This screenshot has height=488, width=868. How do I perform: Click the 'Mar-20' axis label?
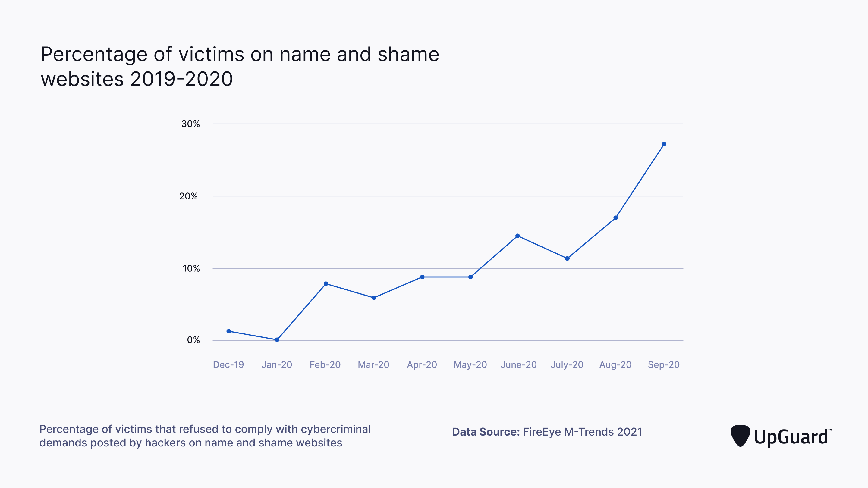(x=374, y=365)
